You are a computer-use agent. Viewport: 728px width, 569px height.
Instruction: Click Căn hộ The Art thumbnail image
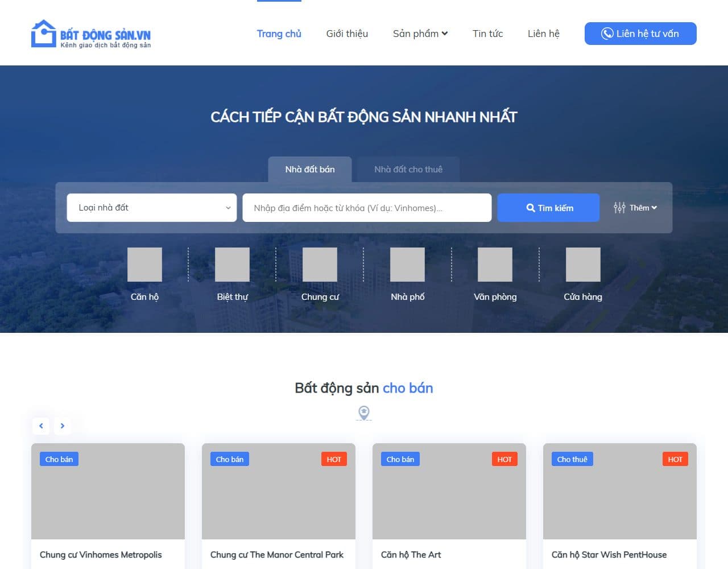point(449,492)
